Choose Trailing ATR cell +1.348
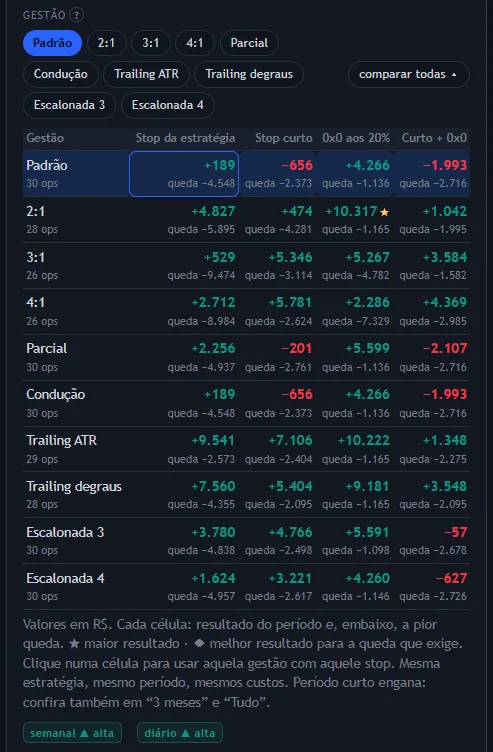 [432, 449]
